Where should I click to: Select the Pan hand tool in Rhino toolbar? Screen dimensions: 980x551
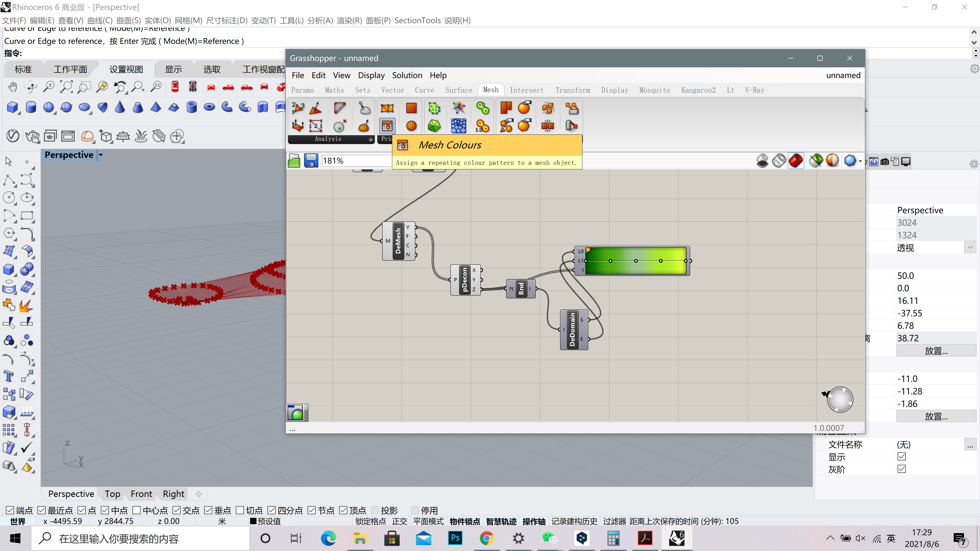pyautogui.click(x=13, y=87)
